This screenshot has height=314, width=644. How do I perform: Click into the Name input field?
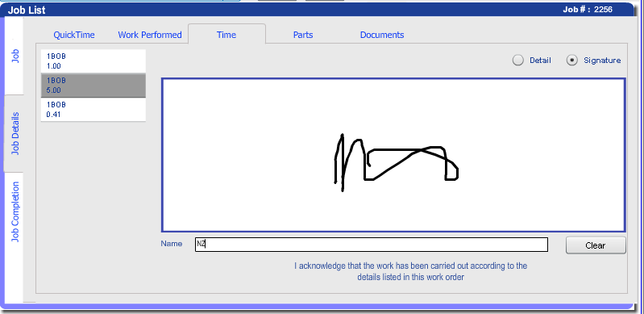372,245
